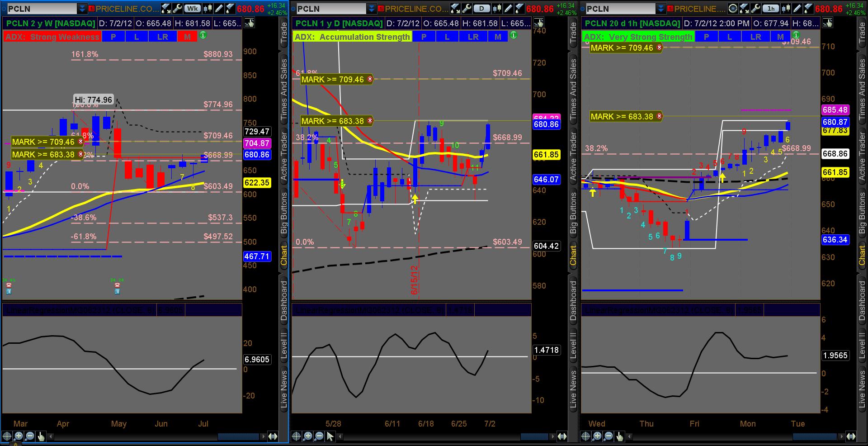The height and width of the screenshot is (446, 868).
Task: Click the P button on the weekly chart
Action: coord(113,37)
